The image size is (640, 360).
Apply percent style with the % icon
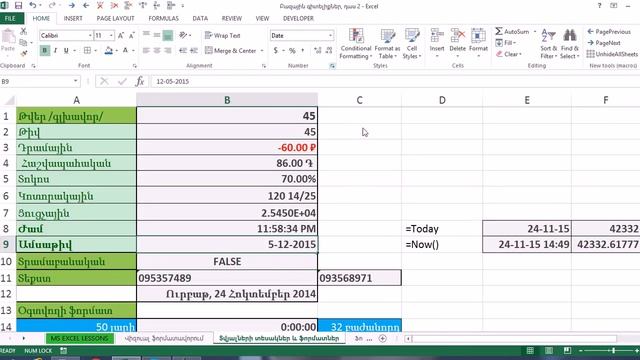click(x=292, y=51)
